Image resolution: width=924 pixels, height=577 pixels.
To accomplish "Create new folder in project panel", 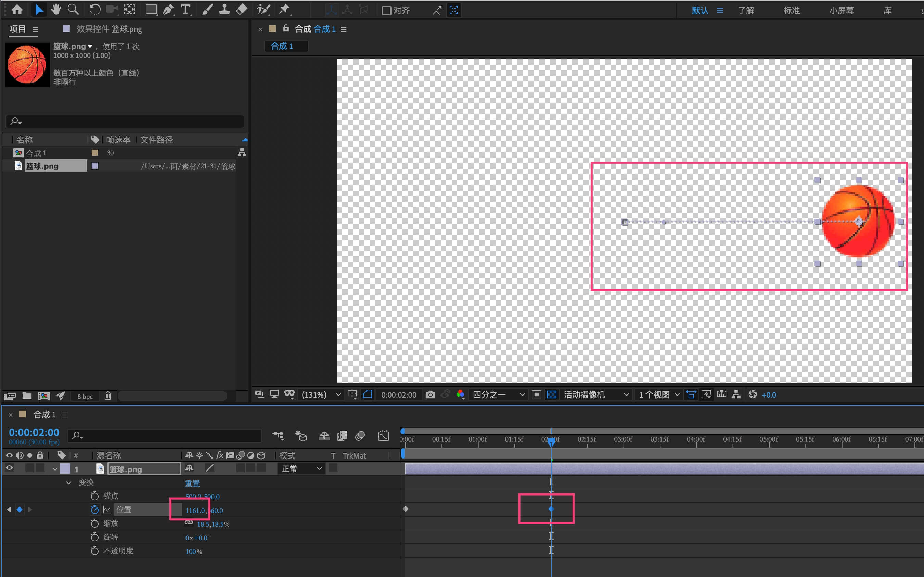I will click(27, 396).
